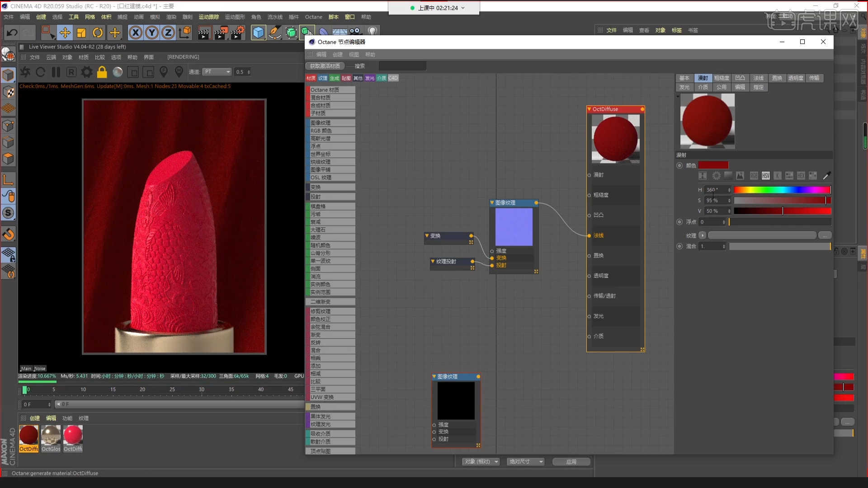Click the Undo arrow icon
Screen dimensions: 868x488
12,33
